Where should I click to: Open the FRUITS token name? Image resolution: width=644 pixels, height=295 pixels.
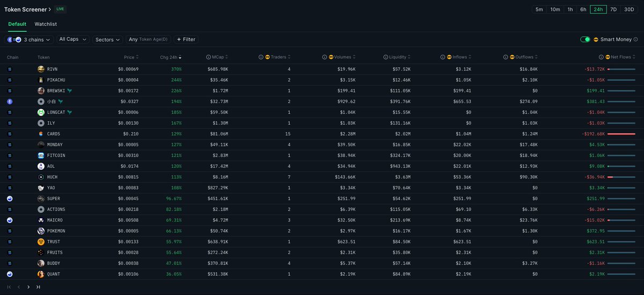click(55, 253)
